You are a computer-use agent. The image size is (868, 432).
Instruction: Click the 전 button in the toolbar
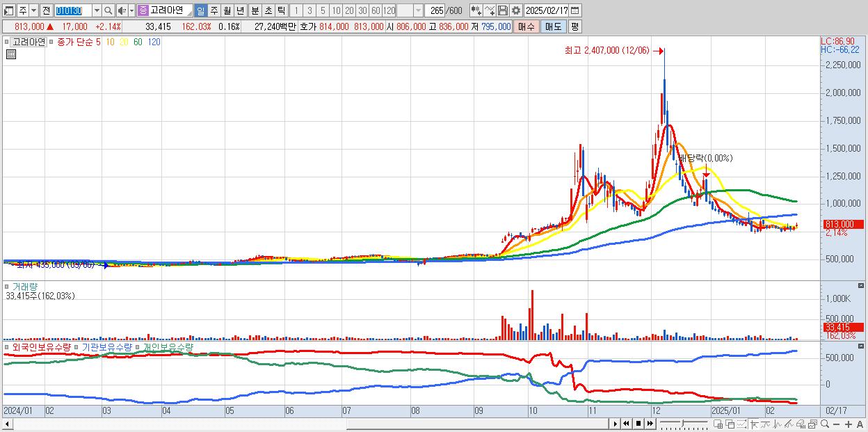[46, 10]
